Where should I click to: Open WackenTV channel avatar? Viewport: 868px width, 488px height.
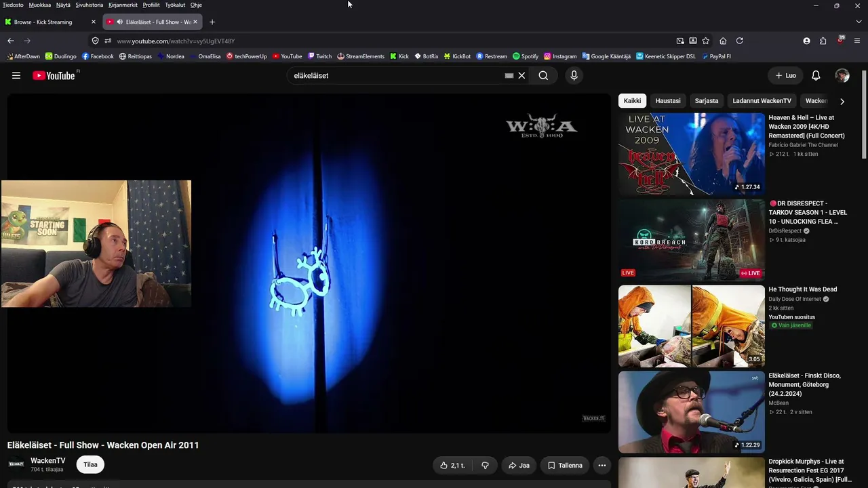pyautogui.click(x=16, y=464)
